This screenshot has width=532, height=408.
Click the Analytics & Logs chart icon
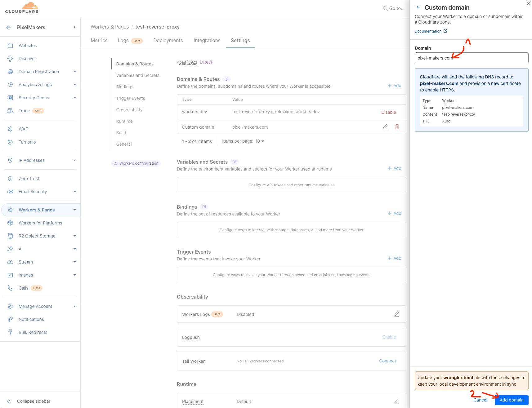[10, 85]
